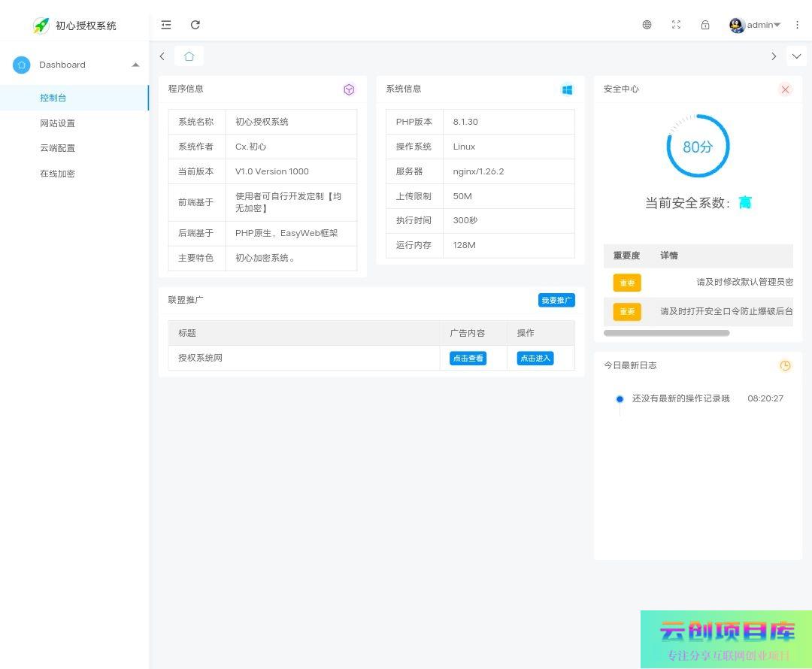Image resolution: width=812 pixels, height=669 pixels.
Task: Click the lock screen icon
Action: [x=705, y=25]
